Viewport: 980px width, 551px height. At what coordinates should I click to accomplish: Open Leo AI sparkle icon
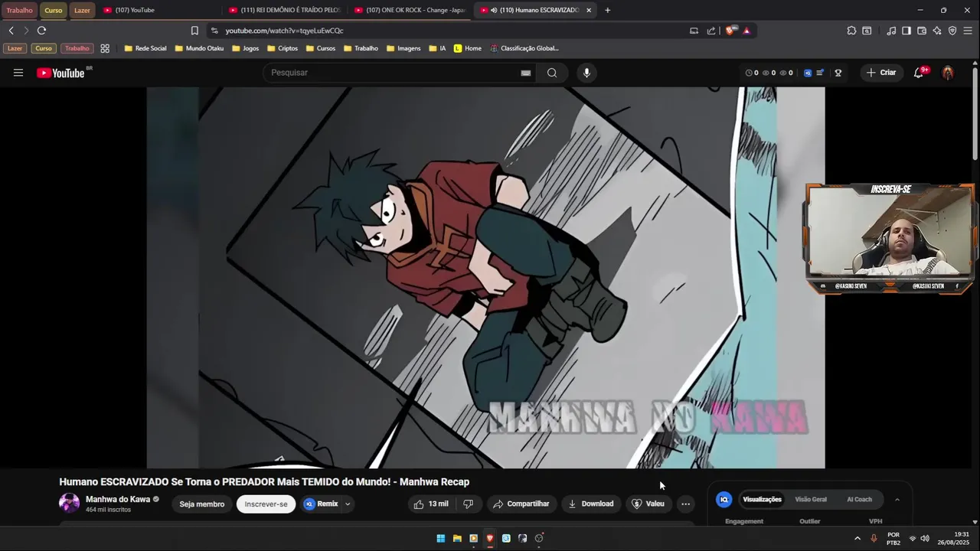(x=937, y=31)
